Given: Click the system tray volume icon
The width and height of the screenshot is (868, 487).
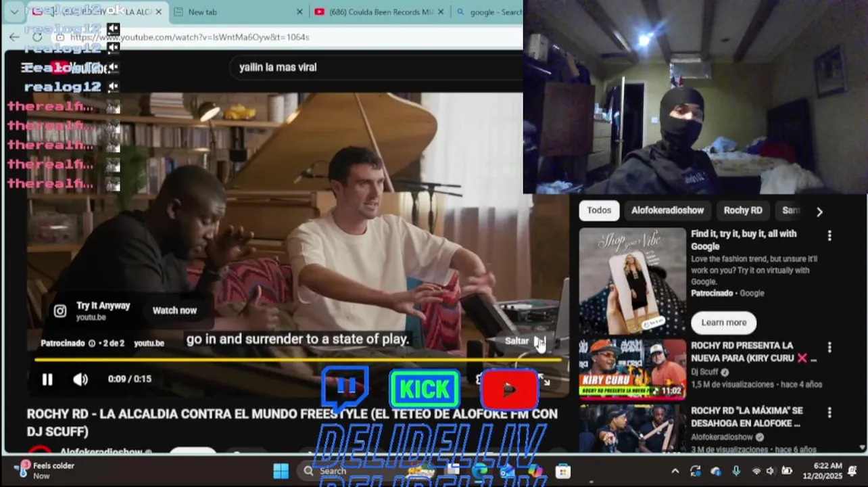Looking at the screenshot, I should 771,471.
